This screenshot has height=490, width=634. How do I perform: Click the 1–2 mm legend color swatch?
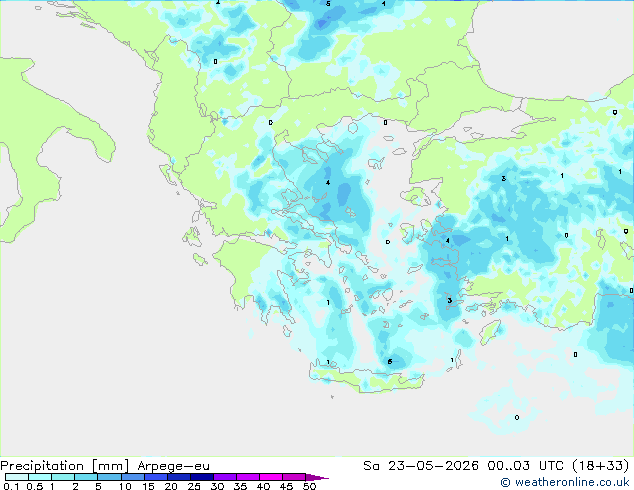[63, 477]
